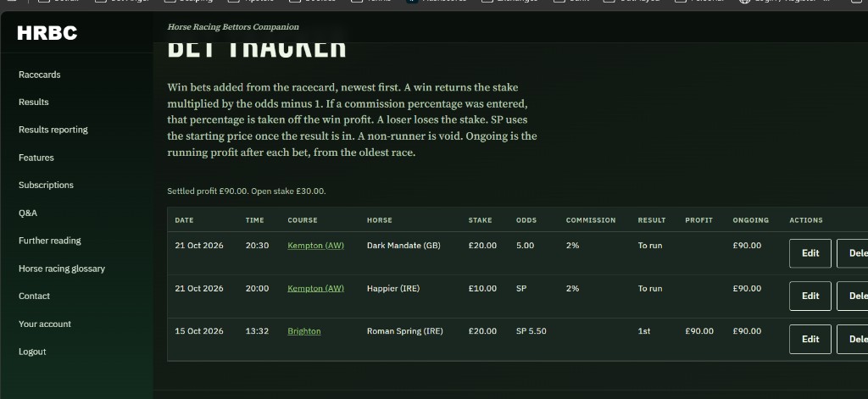Edit the Roman Spring (IRE) bet
This screenshot has height=399, width=868.
coord(810,339)
